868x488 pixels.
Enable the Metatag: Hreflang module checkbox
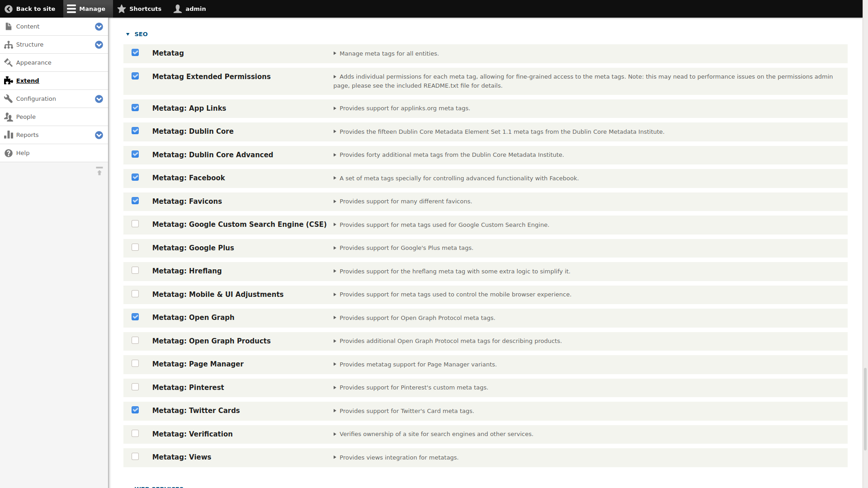coord(135,271)
